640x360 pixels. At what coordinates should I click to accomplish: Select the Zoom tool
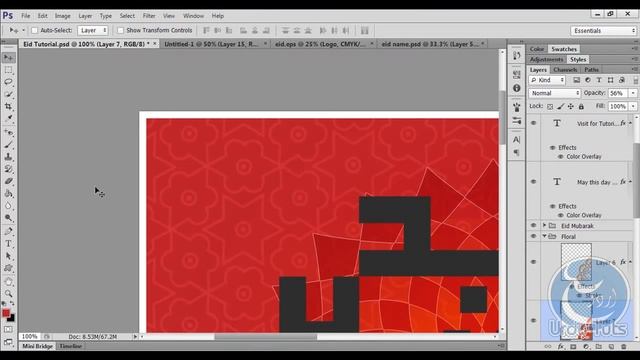8,293
